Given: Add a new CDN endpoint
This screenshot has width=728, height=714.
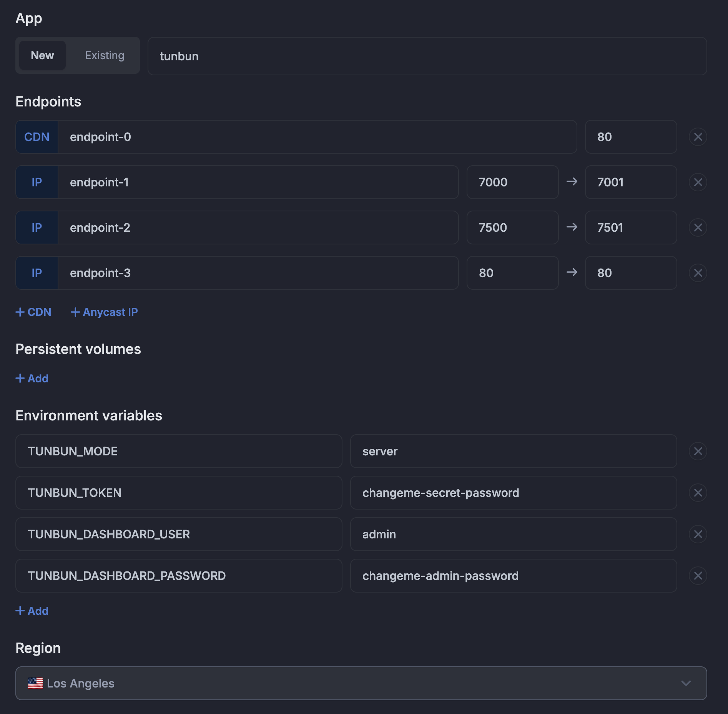Looking at the screenshot, I should (x=33, y=312).
